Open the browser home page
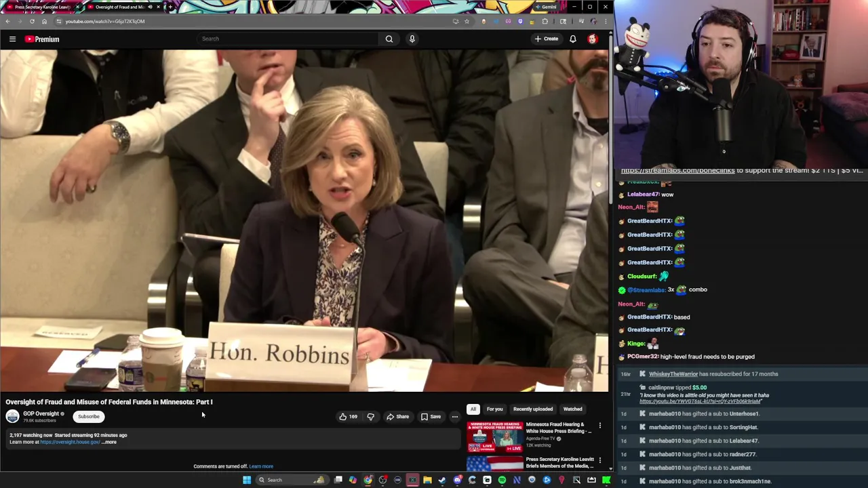Viewport: 868px width, 488px height. pyautogui.click(x=44, y=21)
